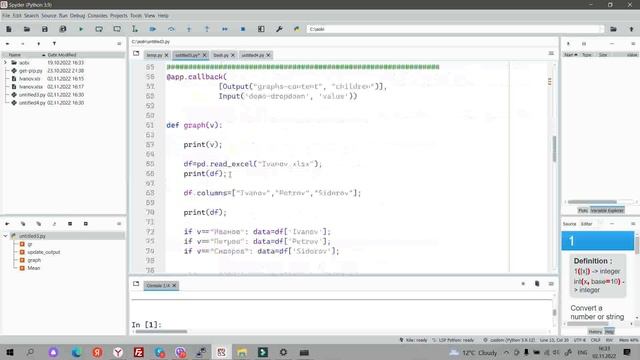Open the Run menu
Screen dimensions: 640x360
tap(63, 16)
